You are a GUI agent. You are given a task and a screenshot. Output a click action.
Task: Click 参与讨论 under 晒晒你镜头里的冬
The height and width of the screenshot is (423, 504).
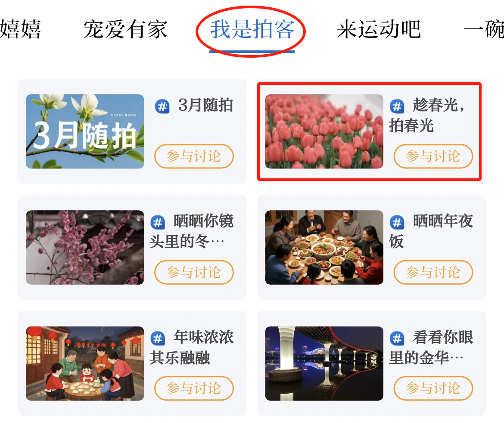[194, 272]
